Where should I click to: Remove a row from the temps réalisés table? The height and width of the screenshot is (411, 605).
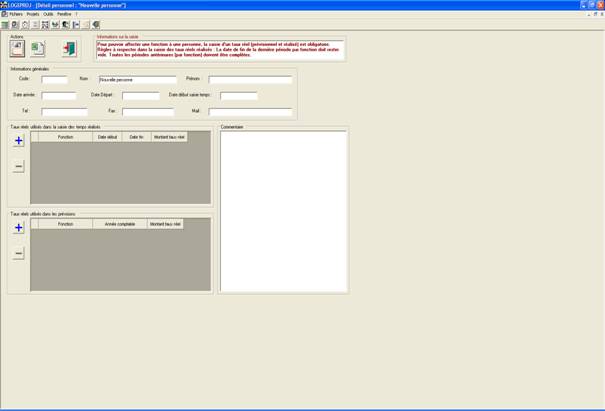coord(18,167)
